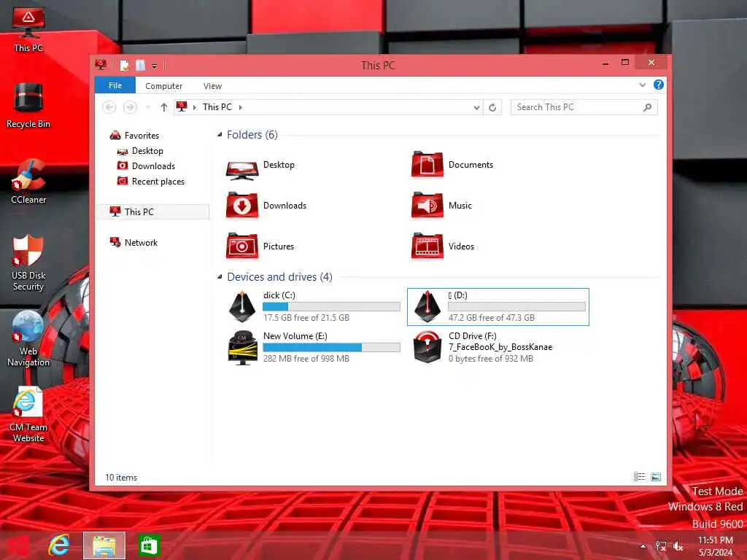Expand the This PC breadcrumb arrow

coord(241,108)
